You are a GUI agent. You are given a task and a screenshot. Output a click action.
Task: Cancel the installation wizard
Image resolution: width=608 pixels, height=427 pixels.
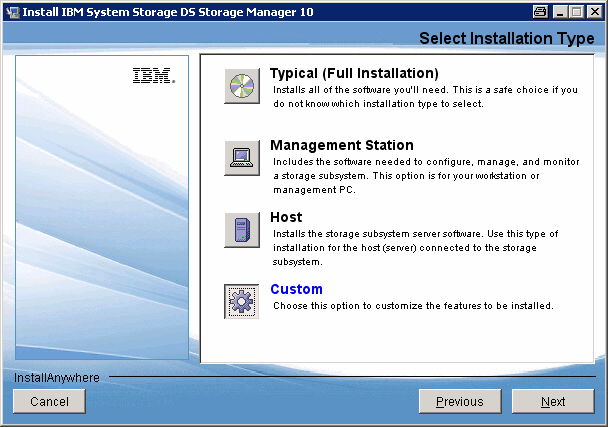tap(49, 401)
